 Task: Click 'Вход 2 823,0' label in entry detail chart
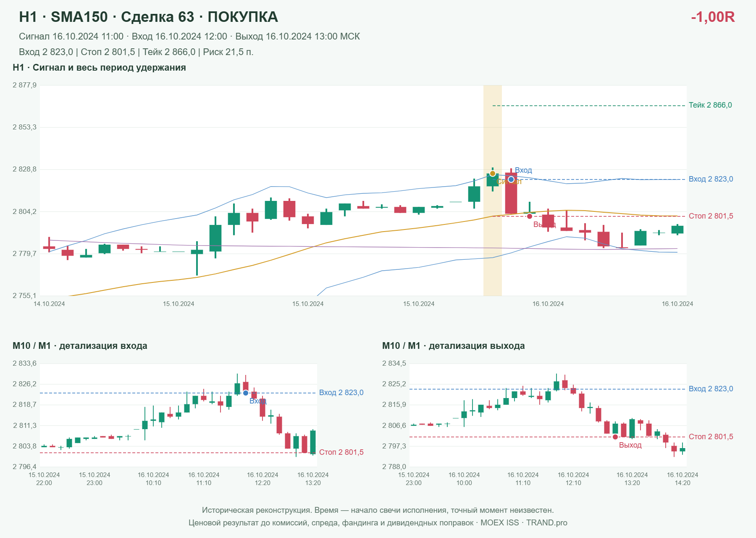tap(341, 393)
